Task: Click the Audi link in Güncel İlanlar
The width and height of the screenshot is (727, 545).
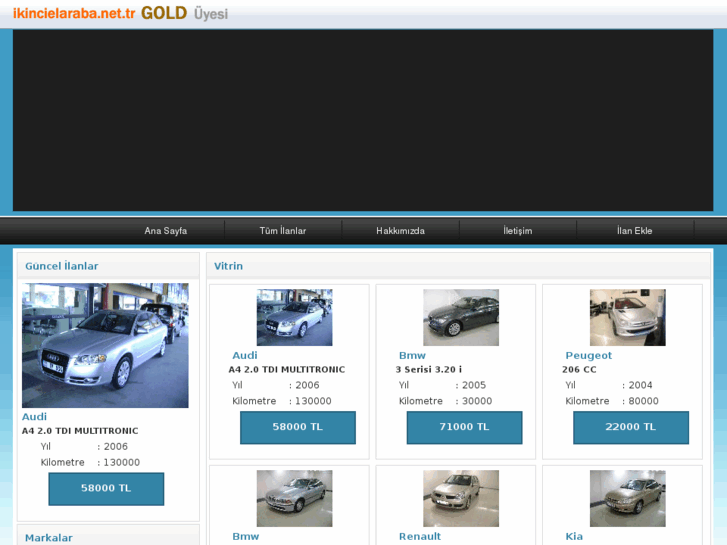Action: click(35, 416)
